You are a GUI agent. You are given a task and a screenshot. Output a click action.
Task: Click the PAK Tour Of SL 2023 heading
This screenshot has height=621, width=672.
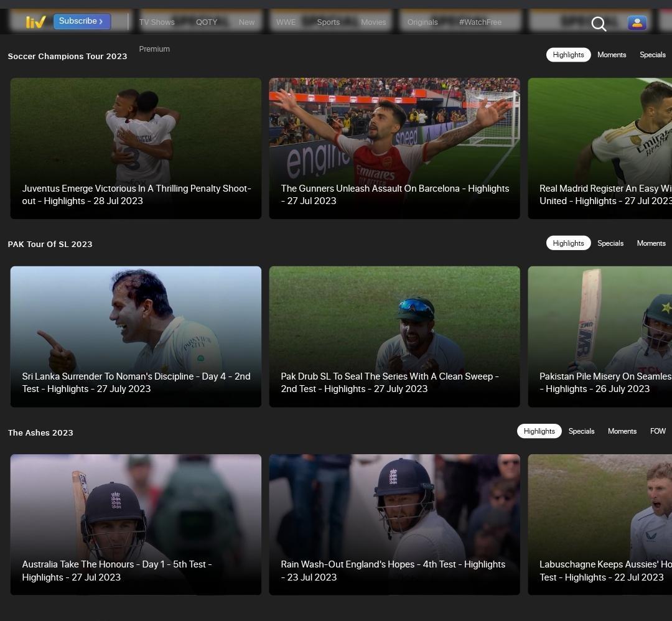click(x=50, y=245)
